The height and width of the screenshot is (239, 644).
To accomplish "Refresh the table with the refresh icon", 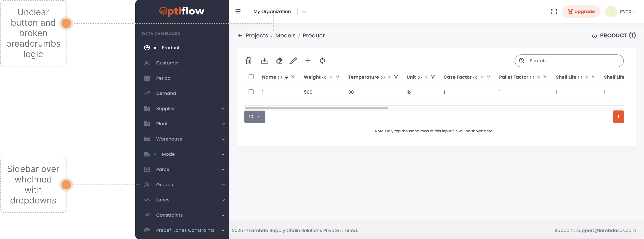I will point(322,61).
